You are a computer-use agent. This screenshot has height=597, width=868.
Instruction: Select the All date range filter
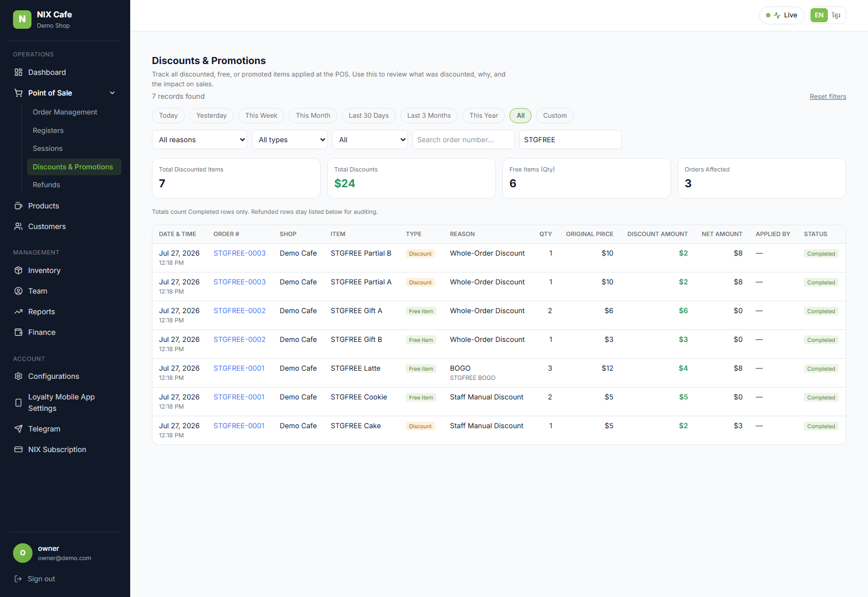[x=521, y=116]
